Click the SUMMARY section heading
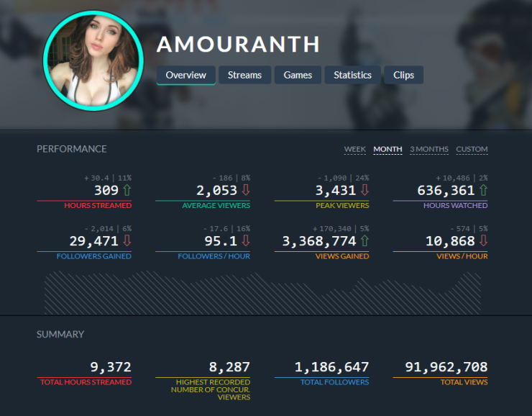This screenshot has height=416, width=532. [60, 335]
